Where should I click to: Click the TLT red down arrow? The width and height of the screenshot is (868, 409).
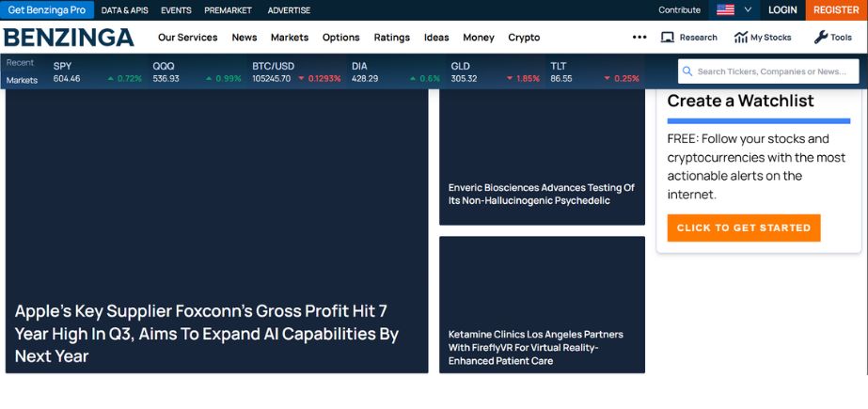608,79
